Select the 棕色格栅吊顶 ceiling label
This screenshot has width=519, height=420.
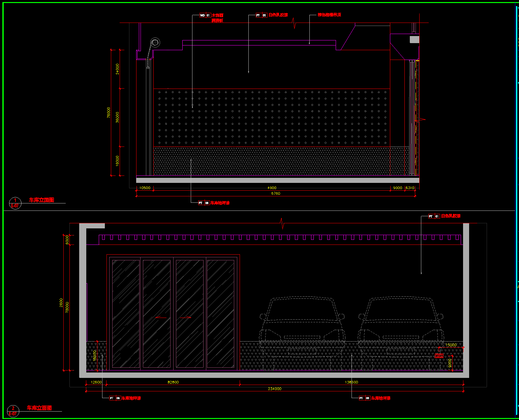pos(329,15)
